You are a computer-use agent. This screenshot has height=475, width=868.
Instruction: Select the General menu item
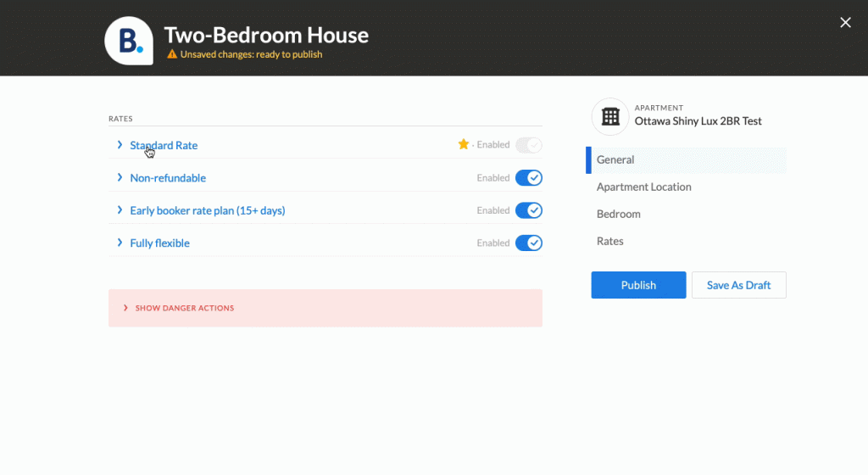click(686, 160)
